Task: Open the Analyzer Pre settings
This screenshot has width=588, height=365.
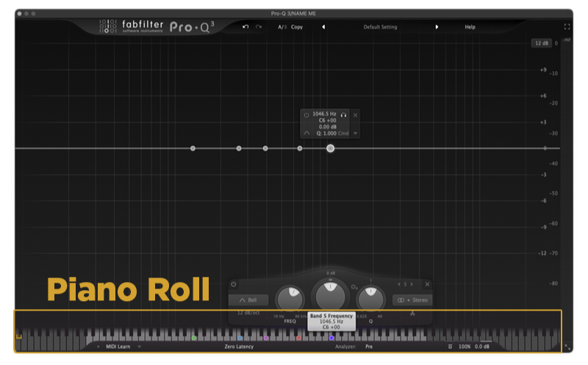Action: pyautogui.click(x=369, y=347)
